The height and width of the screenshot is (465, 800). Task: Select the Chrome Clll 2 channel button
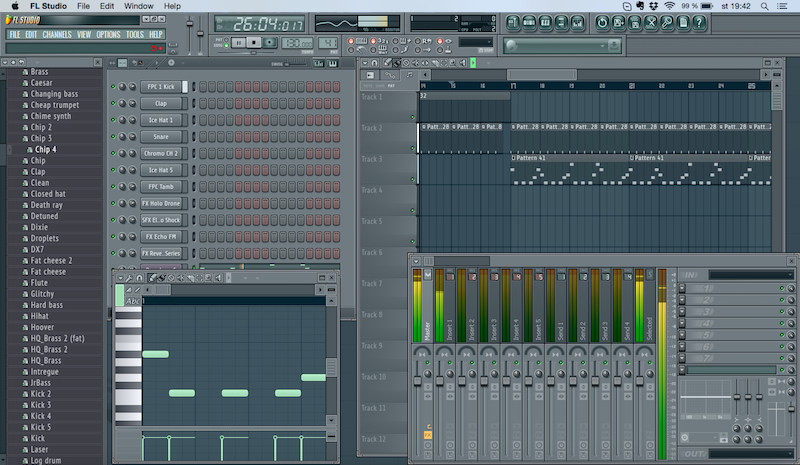pyautogui.click(x=160, y=153)
